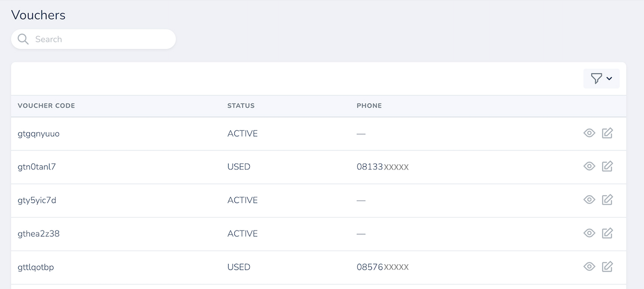View voucher gttlqotbp via eye icon
Viewport: 644px width, 289px height.
tap(589, 267)
